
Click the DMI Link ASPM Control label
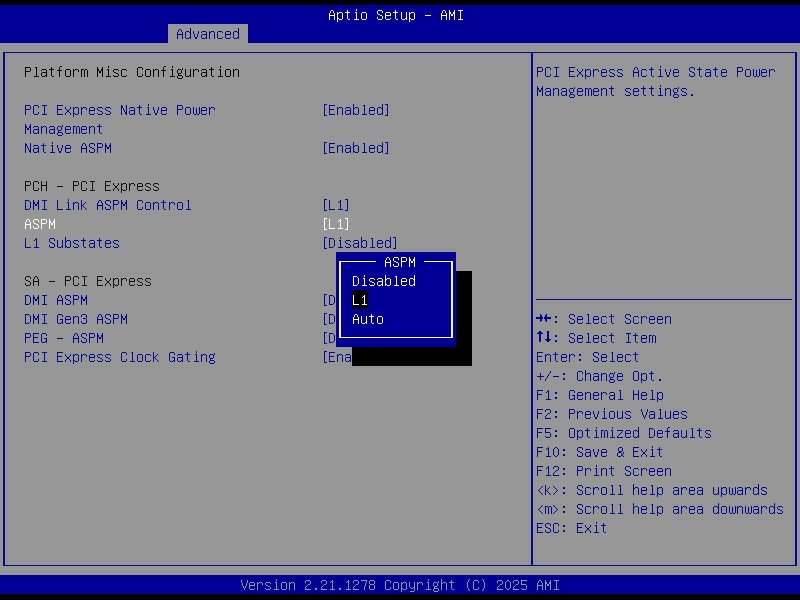click(x=108, y=205)
